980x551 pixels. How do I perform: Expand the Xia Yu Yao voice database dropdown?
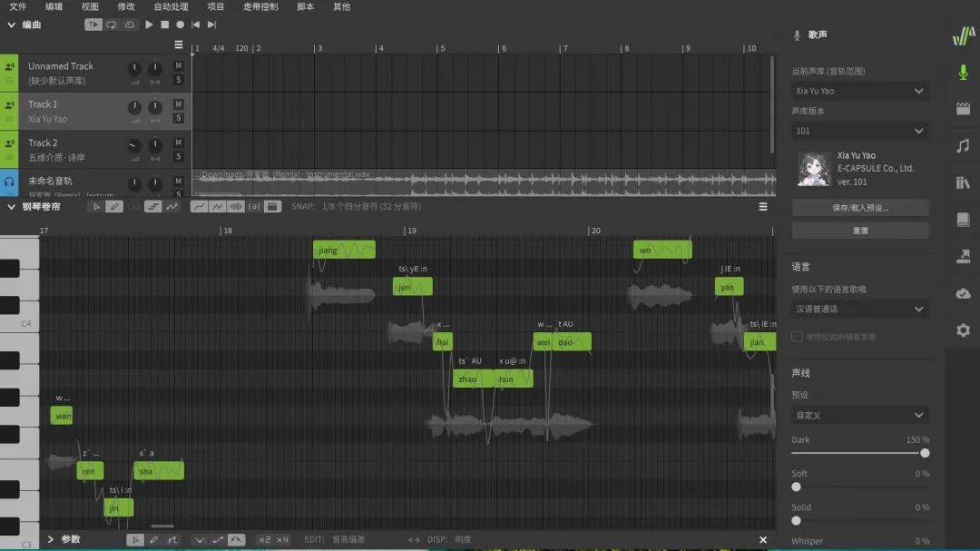click(x=859, y=91)
